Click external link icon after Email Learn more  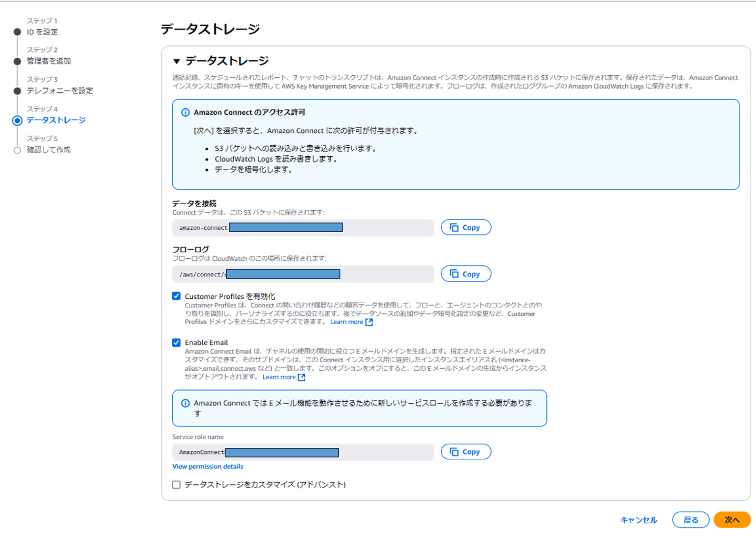click(x=301, y=377)
